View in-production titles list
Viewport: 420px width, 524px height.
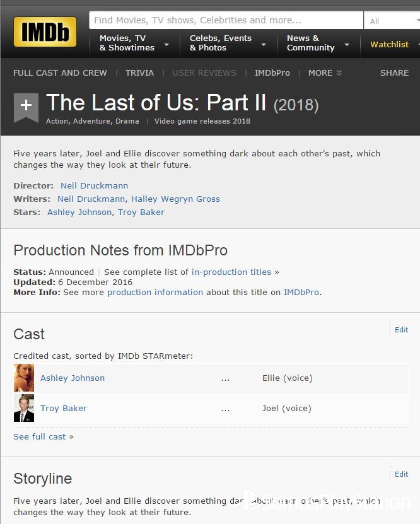231,272
